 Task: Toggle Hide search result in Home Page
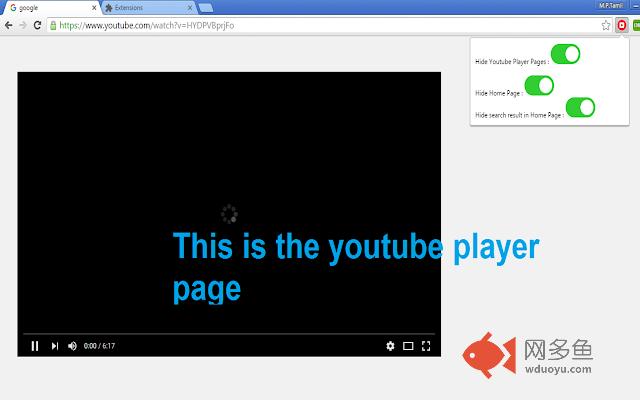tap(580, 107)
